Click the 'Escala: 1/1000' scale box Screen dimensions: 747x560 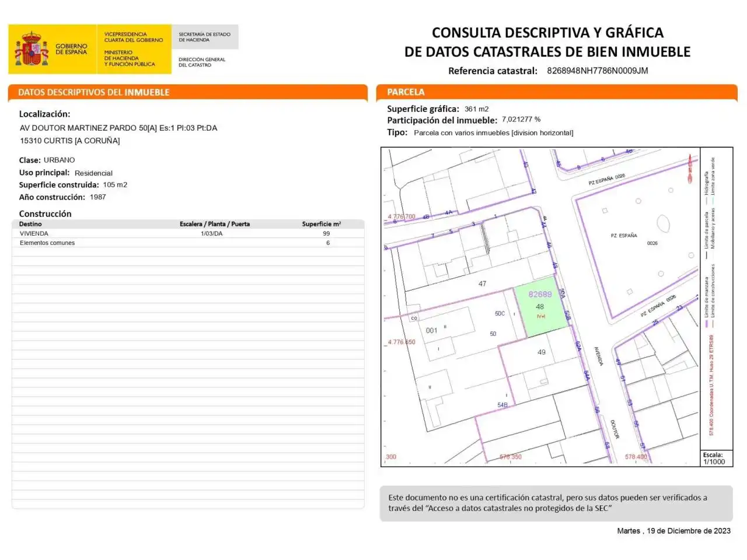click(717, 459)
